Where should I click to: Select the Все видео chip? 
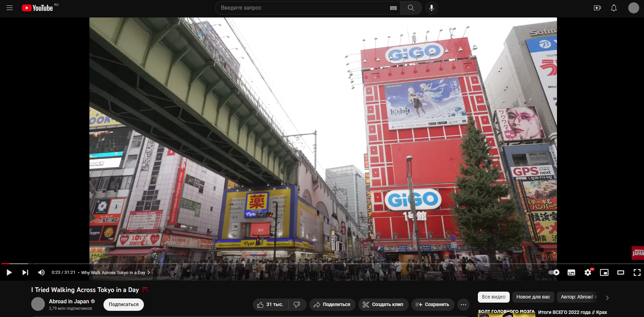tap(494, 297)
